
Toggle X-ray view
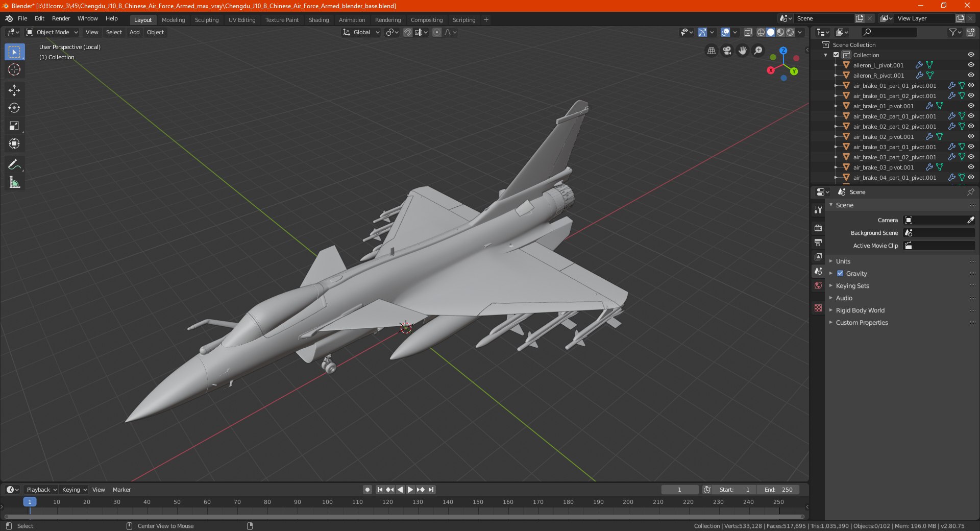click(748, 32)
